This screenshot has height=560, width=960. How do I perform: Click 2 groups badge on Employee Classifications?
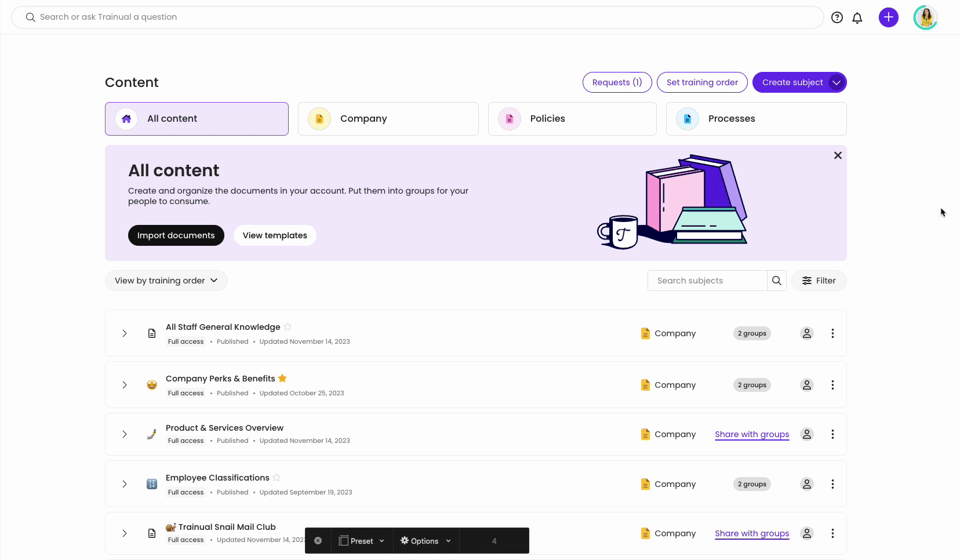coord(752,484)
